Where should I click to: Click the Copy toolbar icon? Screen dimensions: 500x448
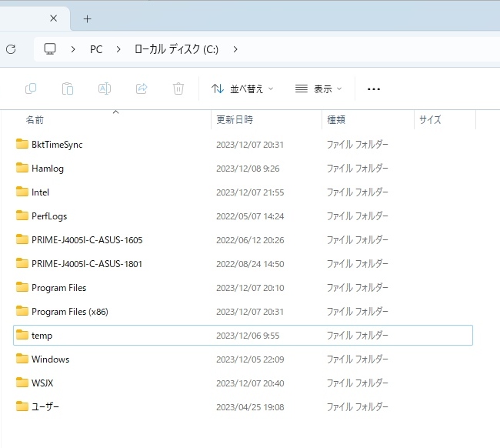pyautogui.click(x=31, y=89)
